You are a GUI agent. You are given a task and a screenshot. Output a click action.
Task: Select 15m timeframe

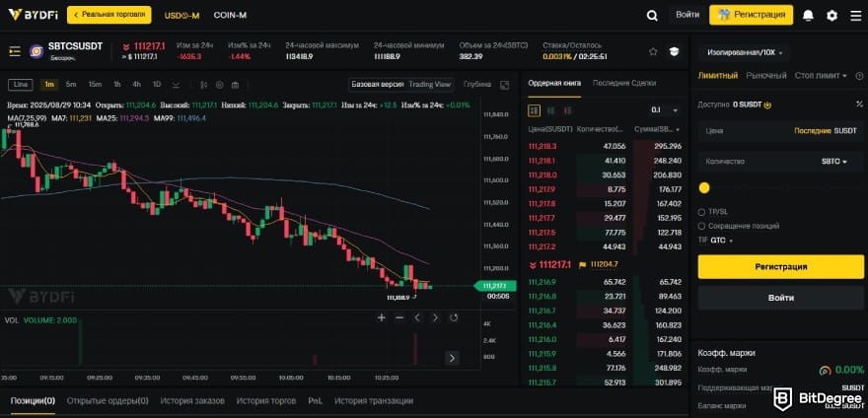(95, 85)
